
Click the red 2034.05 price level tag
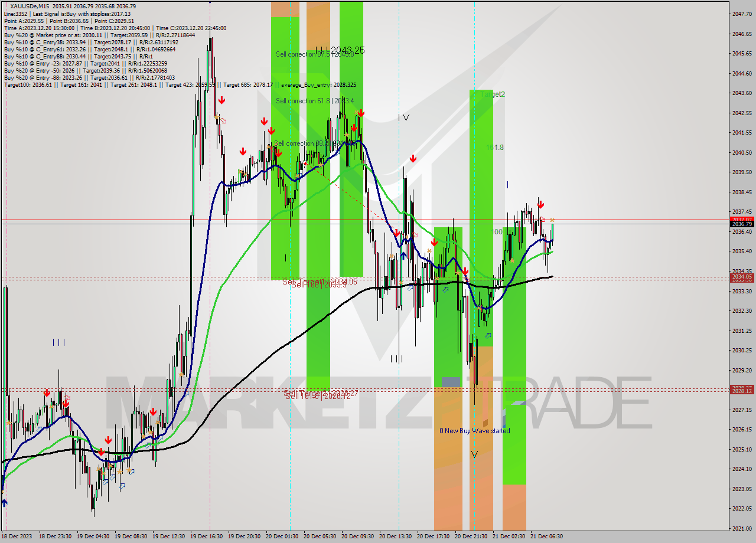[x=742, y=277]
